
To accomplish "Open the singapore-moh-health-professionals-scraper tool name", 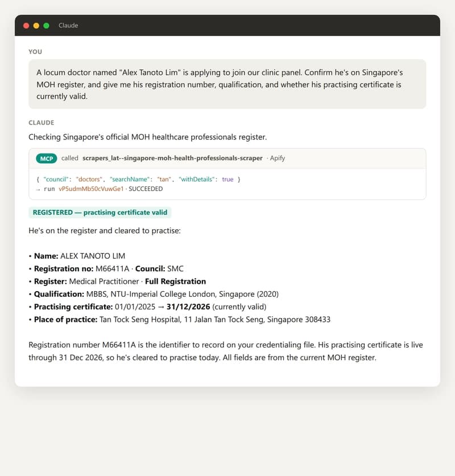I will point(172,158).
